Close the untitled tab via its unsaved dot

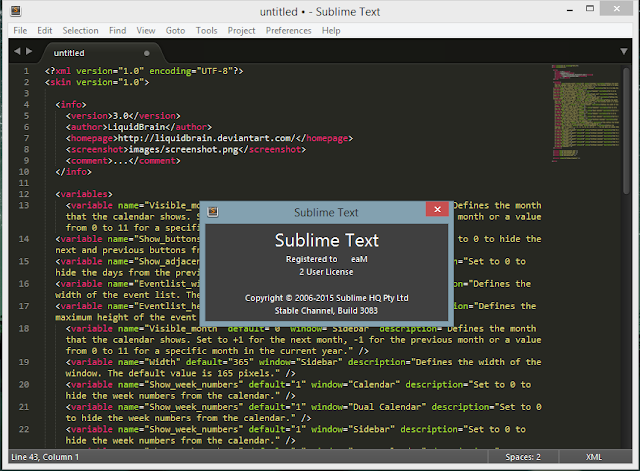pos(147,53)
